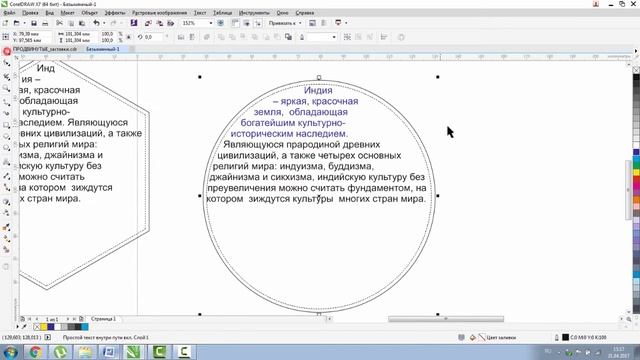Toggle show guidelines button
640x360 pixels.
click(258, 23)
